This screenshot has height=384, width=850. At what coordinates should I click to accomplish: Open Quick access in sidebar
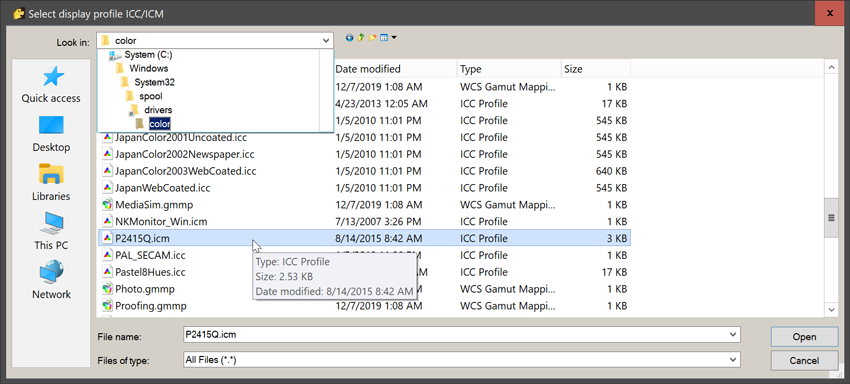pos(51,84)
